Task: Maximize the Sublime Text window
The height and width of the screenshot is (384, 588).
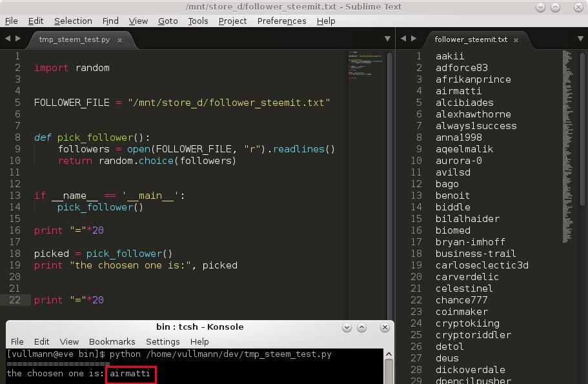Action: [x=555, y=7]
